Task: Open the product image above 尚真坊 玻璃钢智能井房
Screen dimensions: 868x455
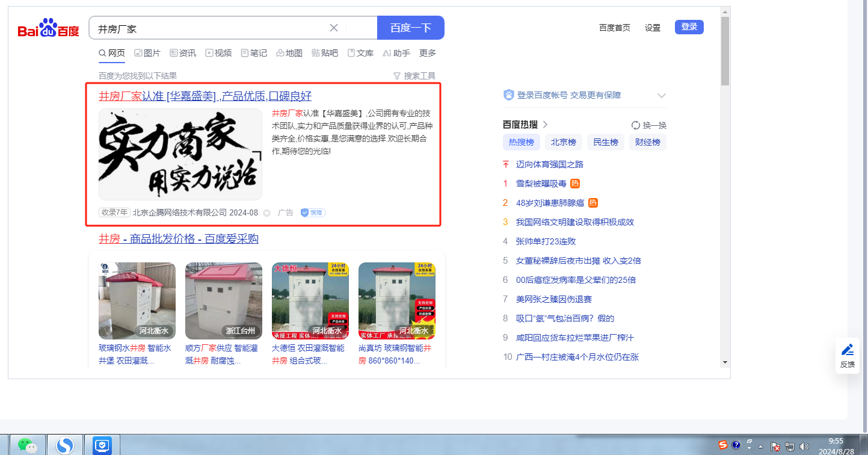Action: (397, 301)
